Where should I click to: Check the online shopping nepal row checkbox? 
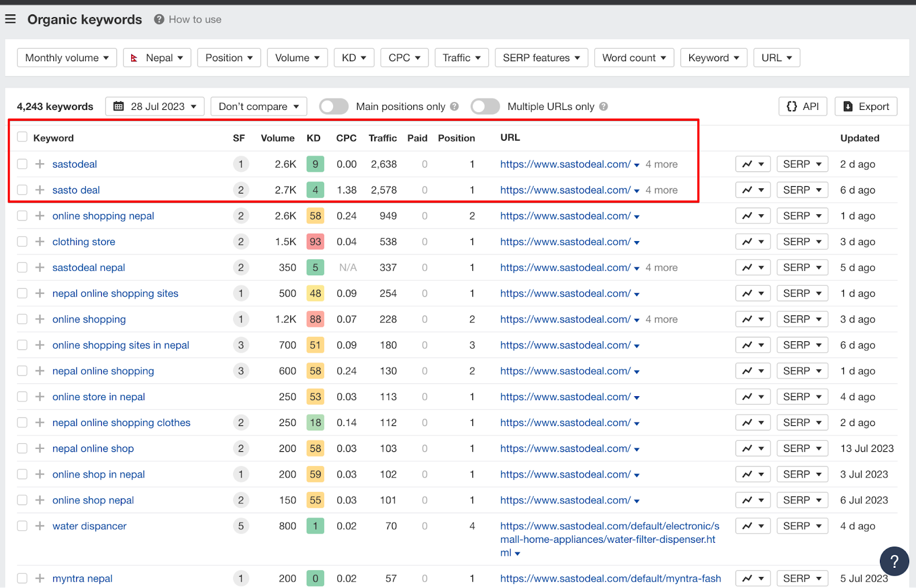click(x=22, y=216)
